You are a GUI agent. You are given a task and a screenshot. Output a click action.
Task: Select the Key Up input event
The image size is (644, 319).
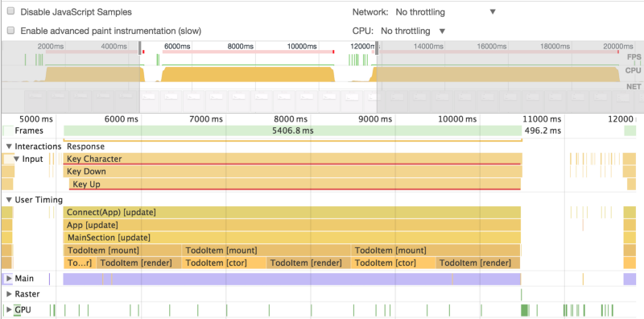pos(295,184)
